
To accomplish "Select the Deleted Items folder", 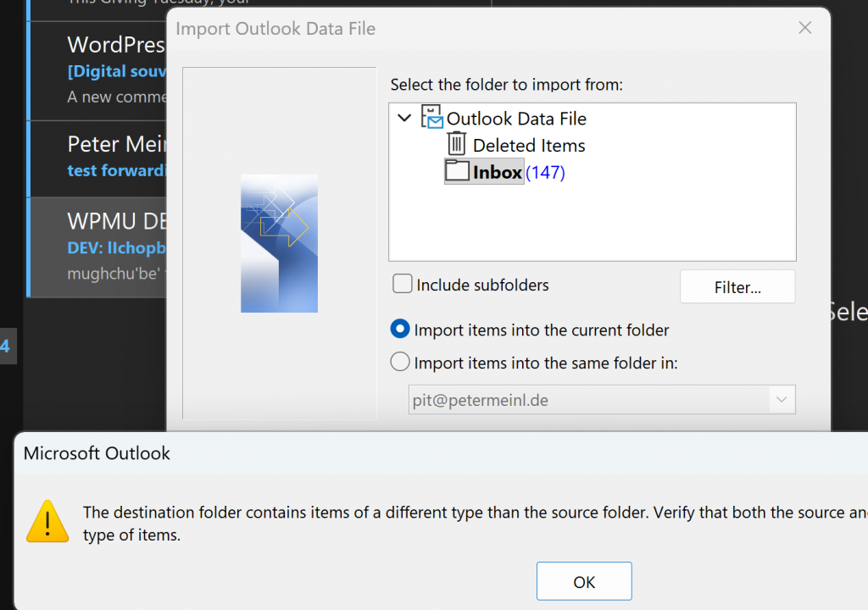I will coord(529,146).
